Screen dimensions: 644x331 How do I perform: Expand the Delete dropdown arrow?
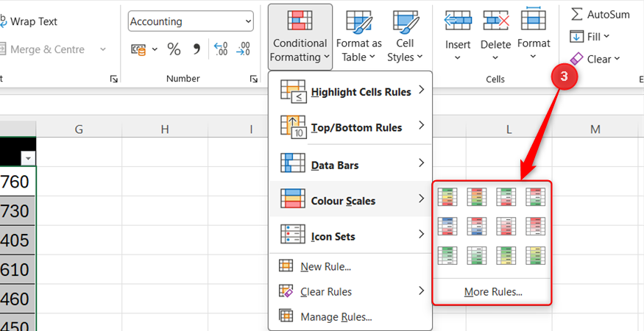(x=496, y=57)
